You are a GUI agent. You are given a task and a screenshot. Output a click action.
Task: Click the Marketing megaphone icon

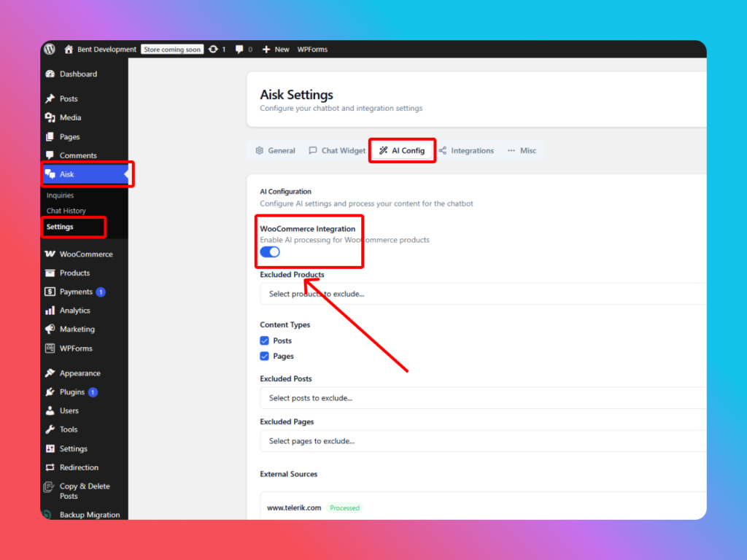(50, 330)
